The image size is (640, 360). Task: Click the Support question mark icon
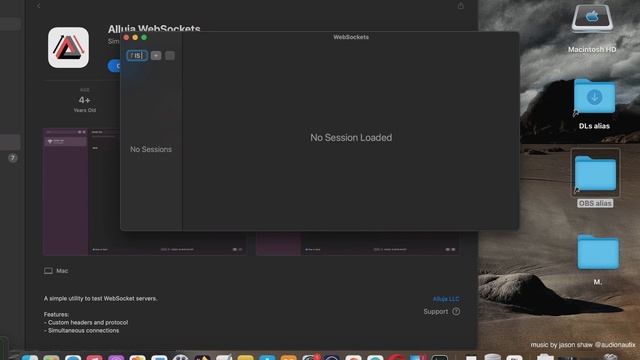pos(456,311)
